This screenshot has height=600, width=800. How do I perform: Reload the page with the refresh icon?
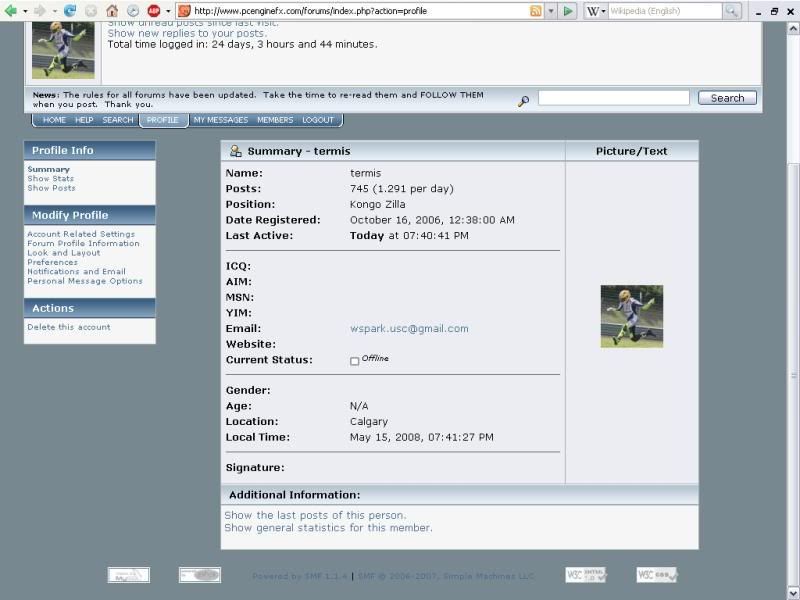70,11
